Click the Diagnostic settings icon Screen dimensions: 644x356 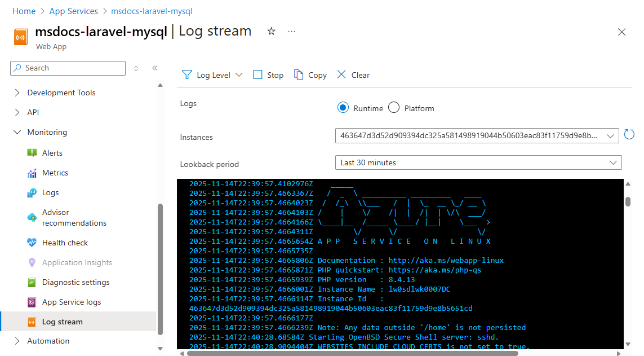tap(32, 283)
